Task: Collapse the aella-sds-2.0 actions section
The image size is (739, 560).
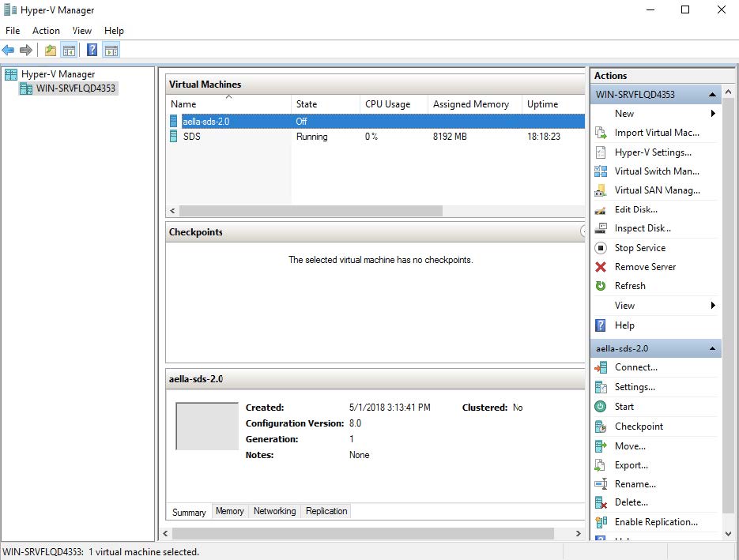Action: coord(712,348)
